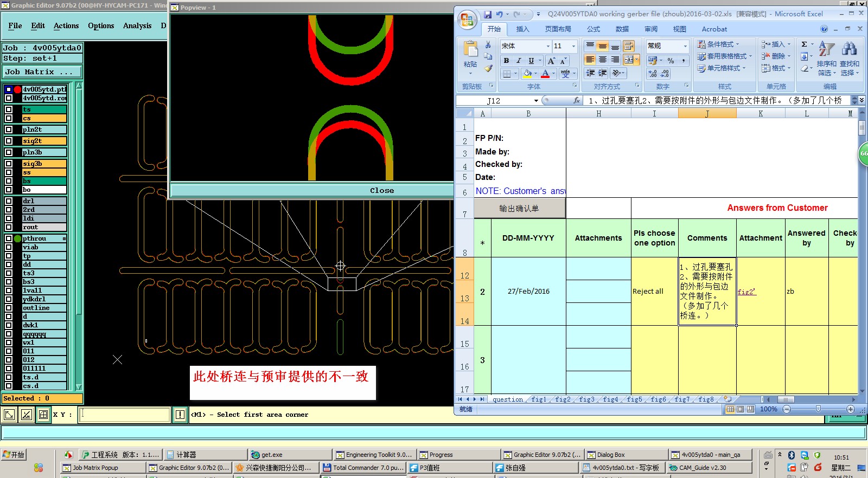This screenshot has width=868, height=478.
Task: Enable the outline layer checkbox
Action: (x=9, y=308)
